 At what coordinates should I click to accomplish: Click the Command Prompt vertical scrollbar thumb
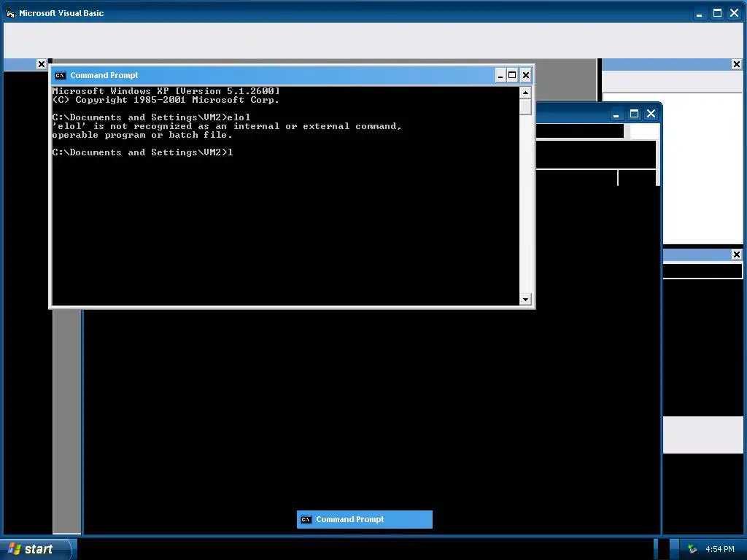coord(525,106)
